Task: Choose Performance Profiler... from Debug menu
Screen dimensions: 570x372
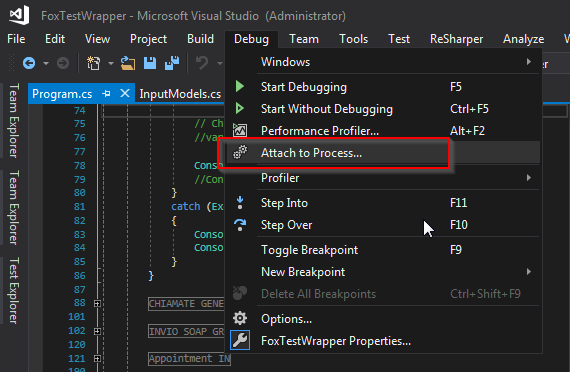Action: pos(384,130)
